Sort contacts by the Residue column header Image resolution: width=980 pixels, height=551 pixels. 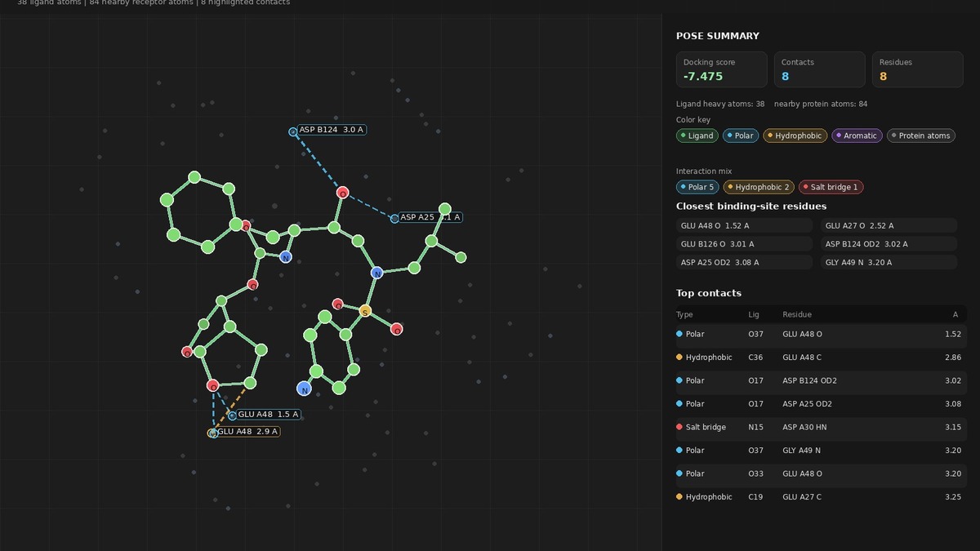tap(796, 314)
